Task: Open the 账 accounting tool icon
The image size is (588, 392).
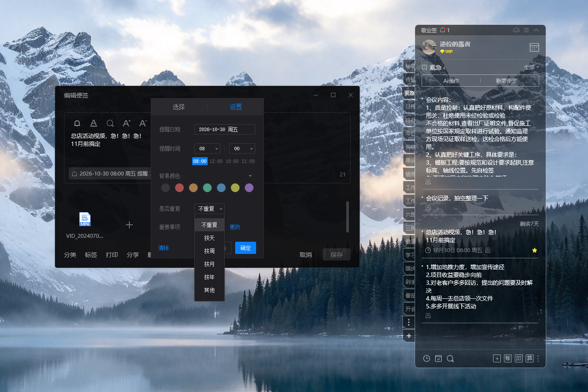Action: pos(508,358)
